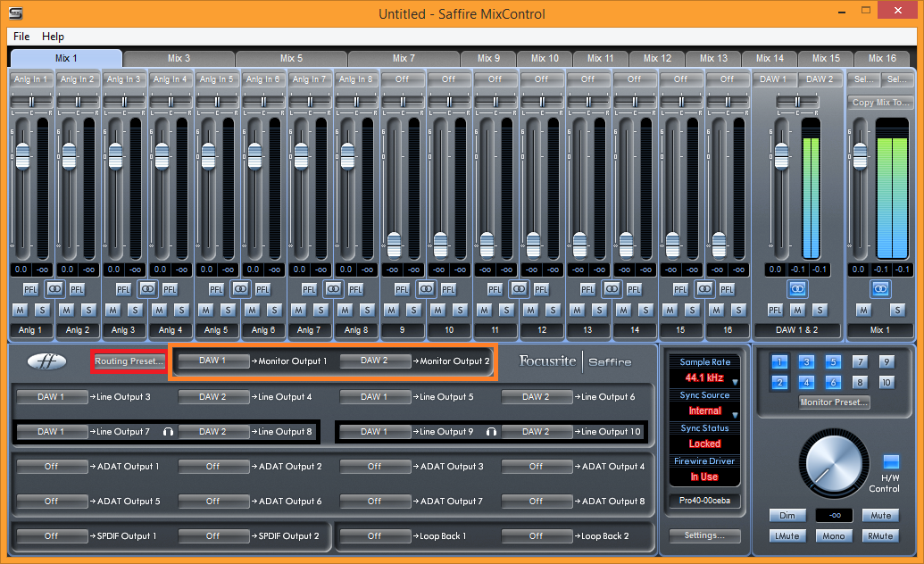This screenshot has height=564, width=924.
Task: Switch to the Mix 9 tab
Action: point(488,58)
